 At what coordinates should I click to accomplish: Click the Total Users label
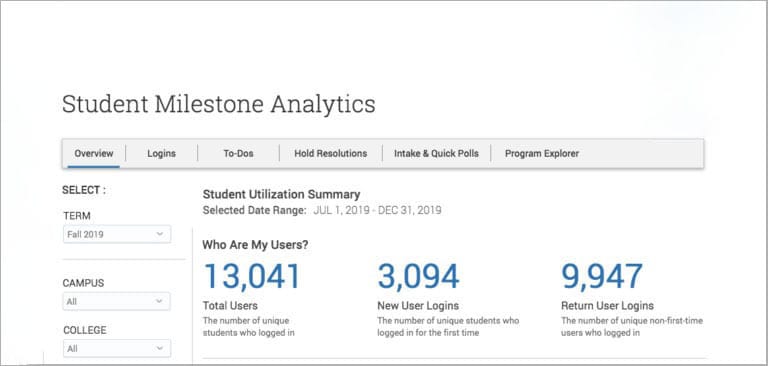click(230, 306)
